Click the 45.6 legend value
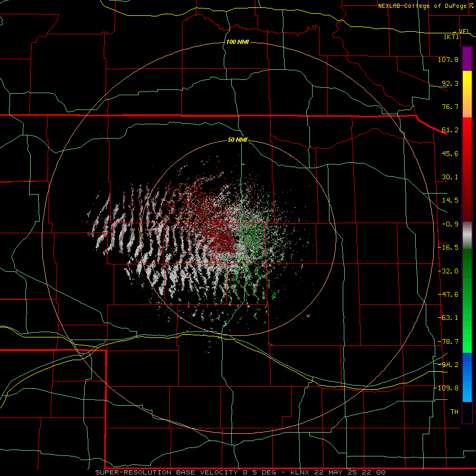 click(450, 153)
